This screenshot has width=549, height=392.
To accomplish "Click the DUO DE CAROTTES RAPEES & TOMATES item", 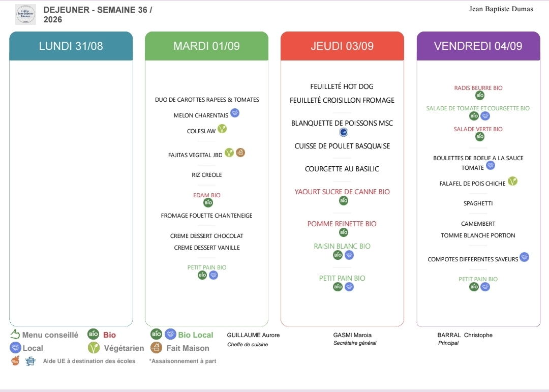I will pos(207,100).
